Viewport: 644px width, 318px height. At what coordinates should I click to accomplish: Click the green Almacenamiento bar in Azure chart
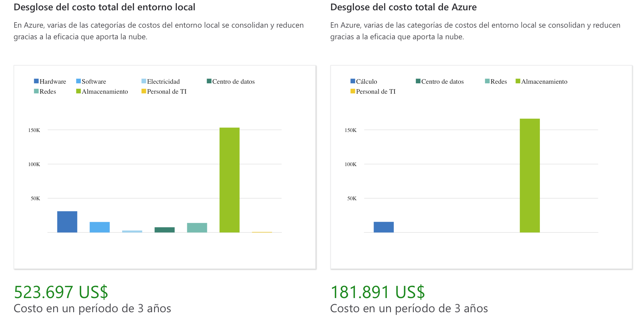(530, 175)
